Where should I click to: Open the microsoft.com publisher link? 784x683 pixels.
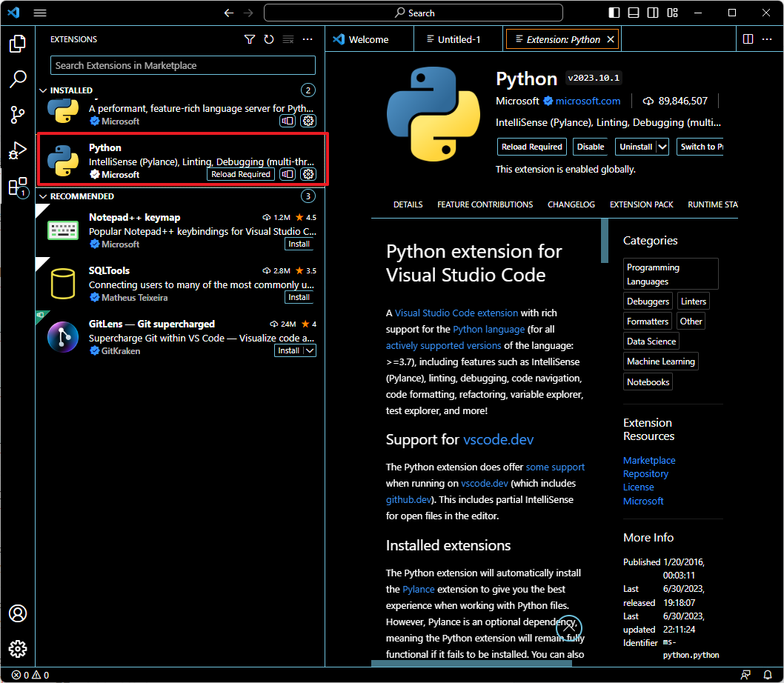click(588, 101)
